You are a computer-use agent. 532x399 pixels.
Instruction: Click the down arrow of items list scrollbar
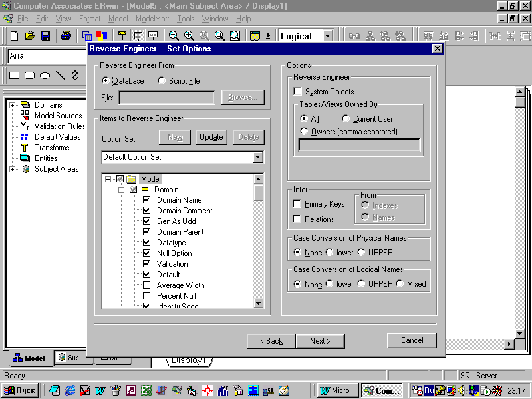click(258, 303)
